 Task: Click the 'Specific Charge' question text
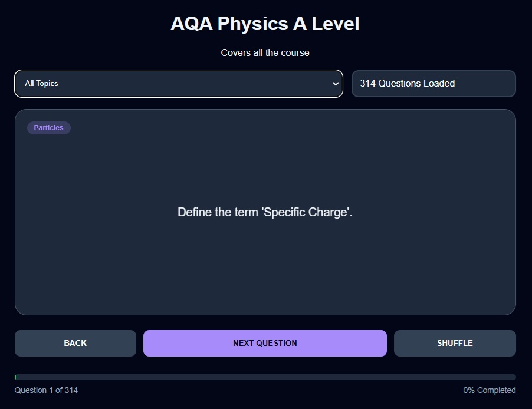[x=265, y=212]
